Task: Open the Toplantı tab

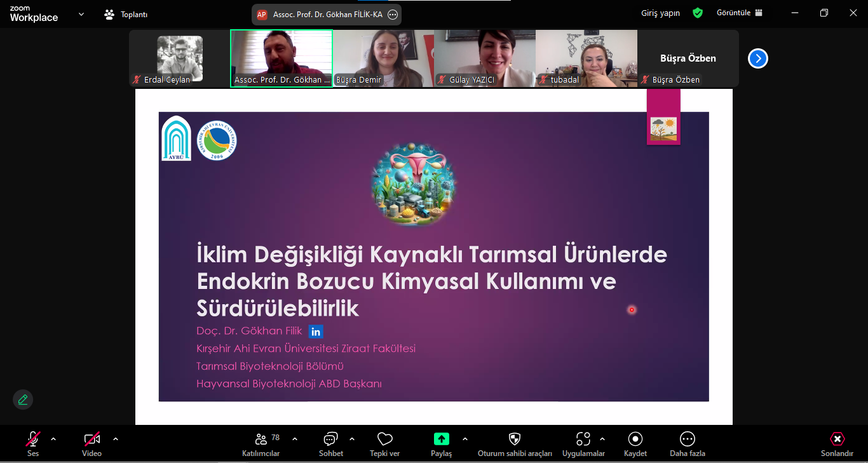Action: click(126, 14)
